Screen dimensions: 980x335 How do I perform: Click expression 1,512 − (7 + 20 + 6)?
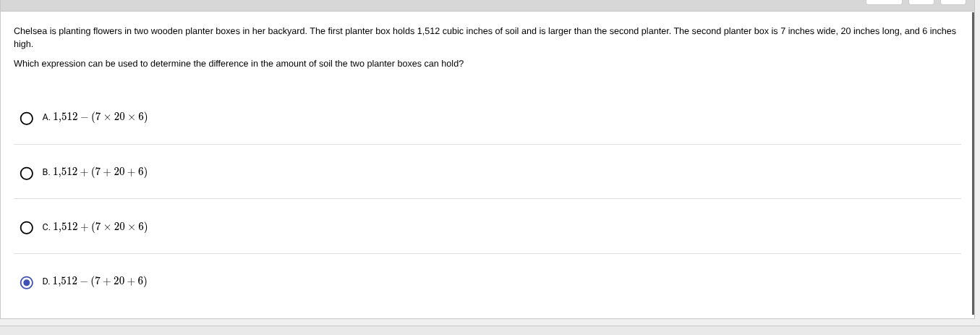point(100,281)
